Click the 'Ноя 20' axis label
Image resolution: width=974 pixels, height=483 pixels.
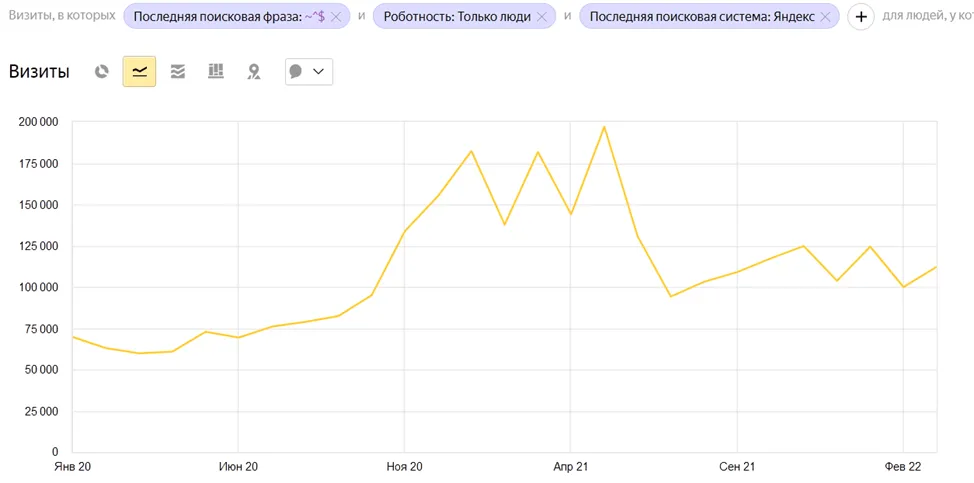point(404,466)
